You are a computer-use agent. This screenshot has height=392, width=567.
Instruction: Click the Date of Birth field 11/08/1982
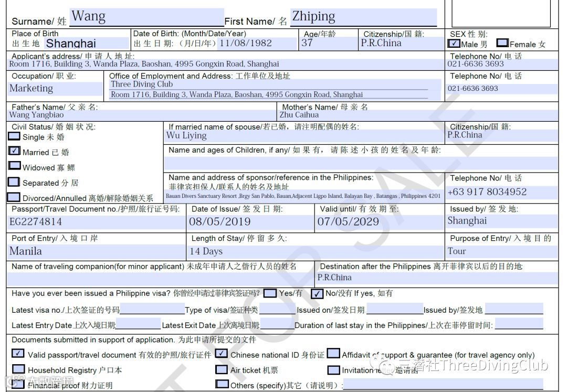[257, 44]
